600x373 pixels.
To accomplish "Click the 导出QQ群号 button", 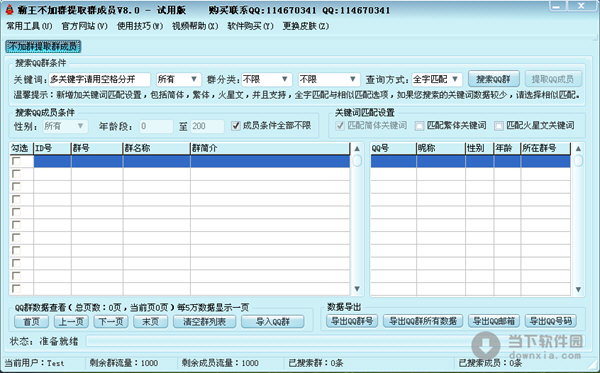I will tap(352, 321).
